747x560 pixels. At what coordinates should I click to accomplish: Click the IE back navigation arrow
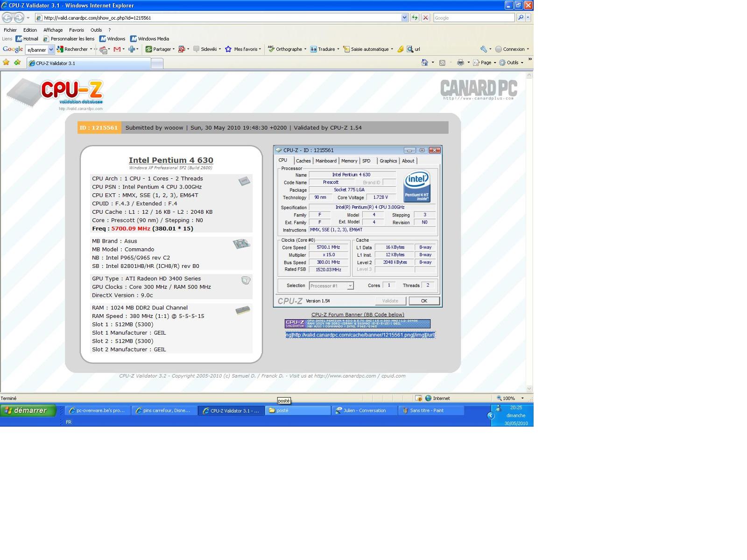(7, 18)
